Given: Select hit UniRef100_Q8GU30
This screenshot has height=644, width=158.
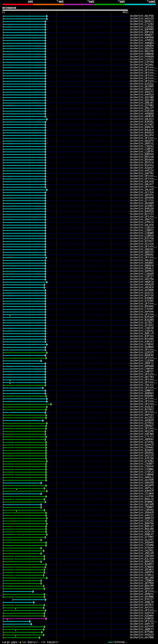Looking at the screenshot, I should click(x=142, y=49).
